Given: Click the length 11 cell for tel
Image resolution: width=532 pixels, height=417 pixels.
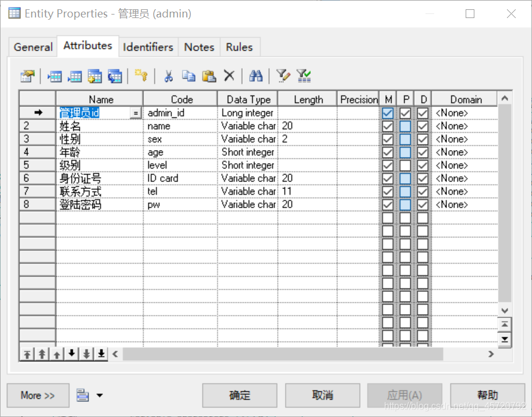Looking at the screenshot, I should (x=307, y=191).
